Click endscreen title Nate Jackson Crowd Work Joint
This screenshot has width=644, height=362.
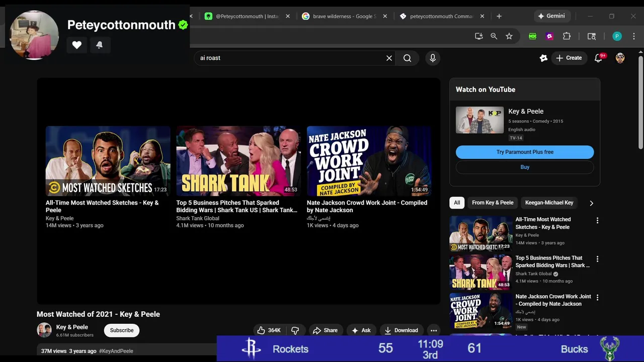367,206
